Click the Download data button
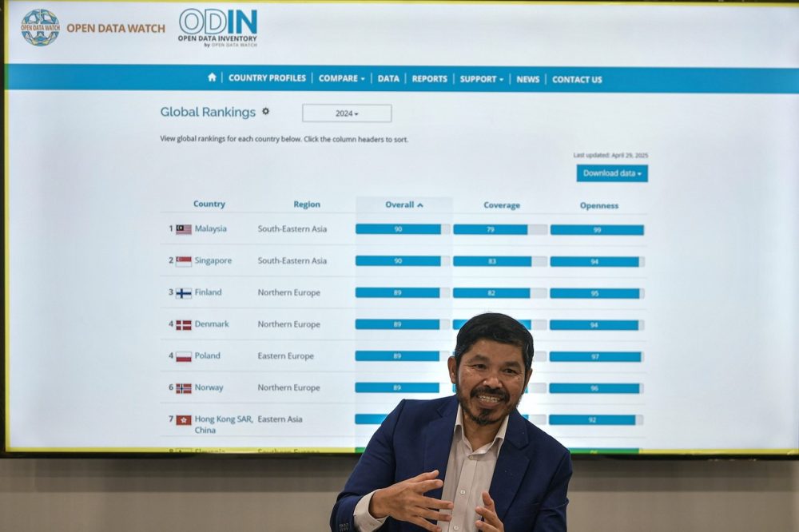 coord(612,173)
